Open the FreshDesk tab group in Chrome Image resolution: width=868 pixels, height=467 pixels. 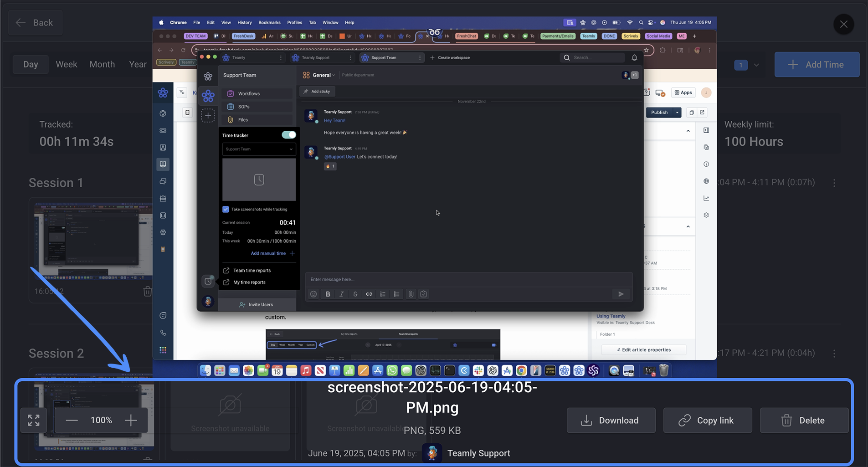243,36
